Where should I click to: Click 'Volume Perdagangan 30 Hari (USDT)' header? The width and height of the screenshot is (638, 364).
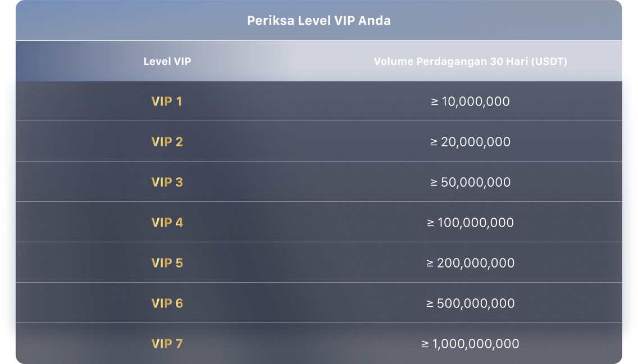click(470, 62)
